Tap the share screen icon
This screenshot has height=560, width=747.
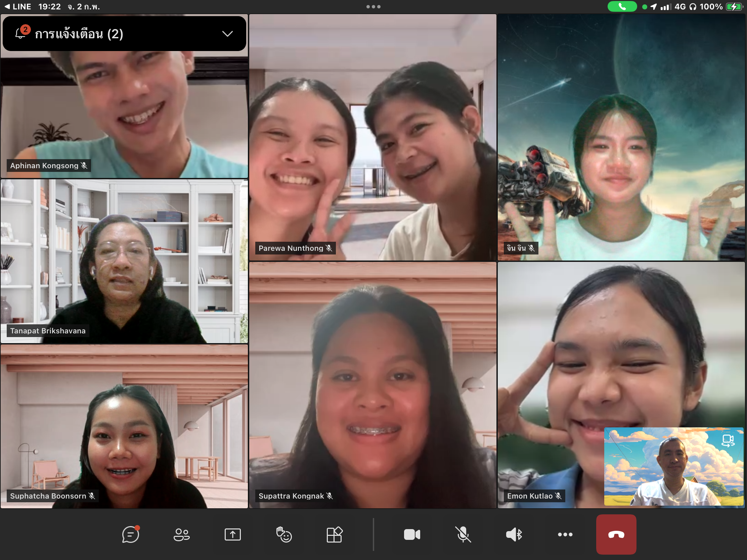click(233, 535)
